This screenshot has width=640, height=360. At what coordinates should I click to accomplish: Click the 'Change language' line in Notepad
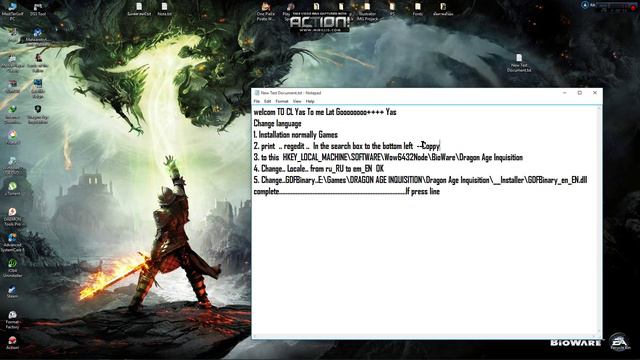278,123
